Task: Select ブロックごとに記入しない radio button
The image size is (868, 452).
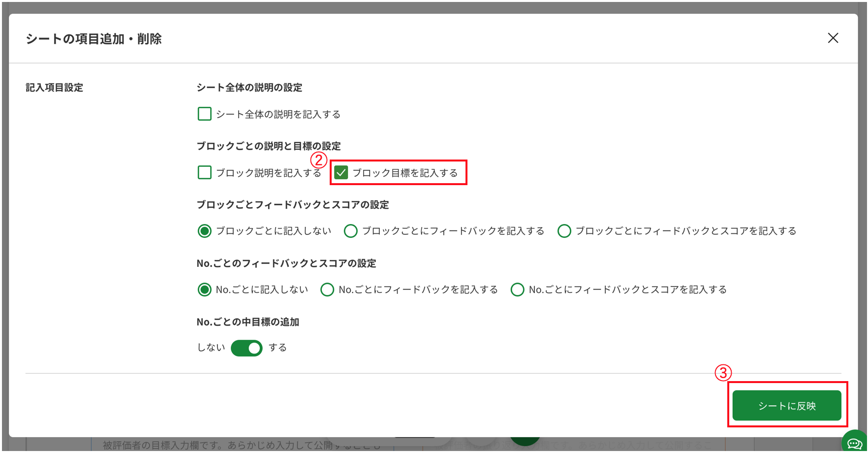Action: (x=204, y=231)
